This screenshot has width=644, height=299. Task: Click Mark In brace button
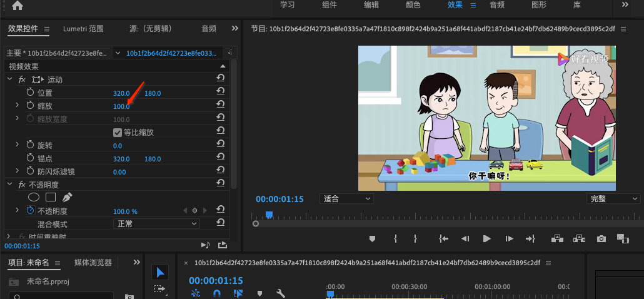pyautogui.click(x=395, y=238)
